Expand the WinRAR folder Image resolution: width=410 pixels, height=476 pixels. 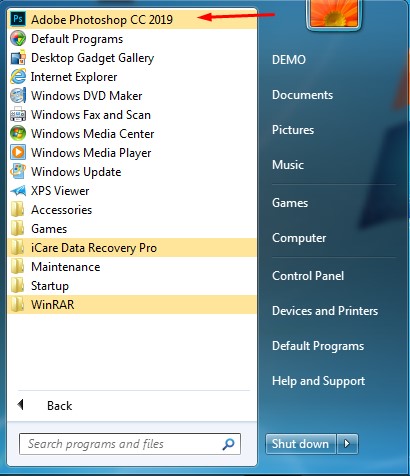(x=132, y=305)
